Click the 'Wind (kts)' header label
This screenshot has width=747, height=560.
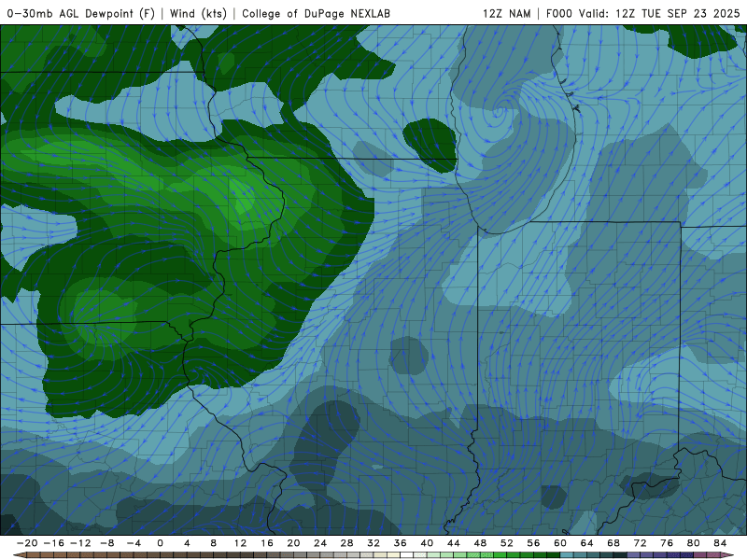[x=198, y=13]
